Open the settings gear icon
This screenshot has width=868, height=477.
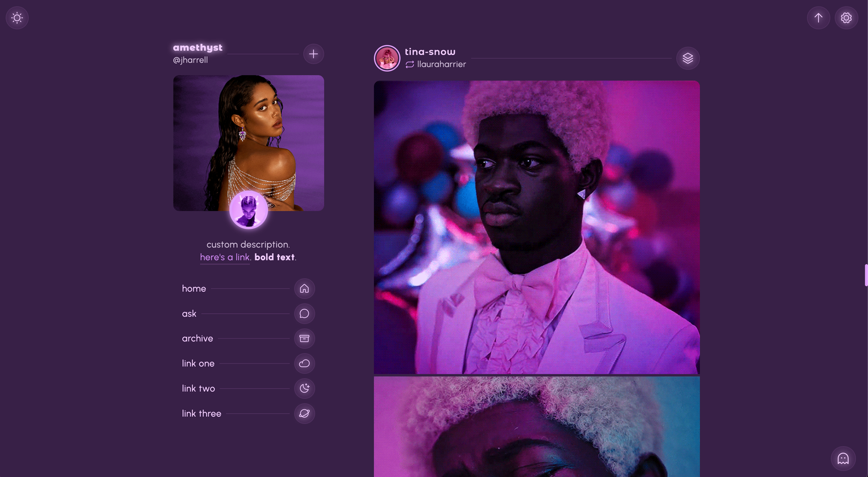[846, 18]
